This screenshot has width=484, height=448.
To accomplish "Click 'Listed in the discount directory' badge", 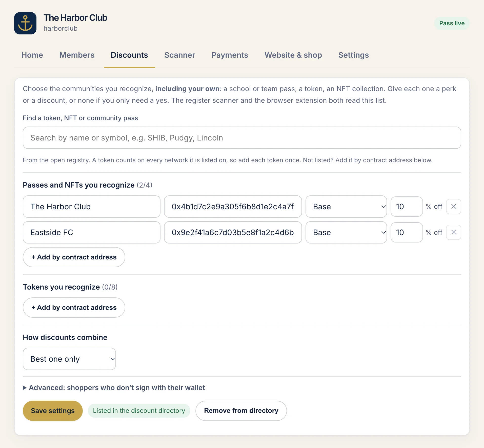I will coord(139,411).
